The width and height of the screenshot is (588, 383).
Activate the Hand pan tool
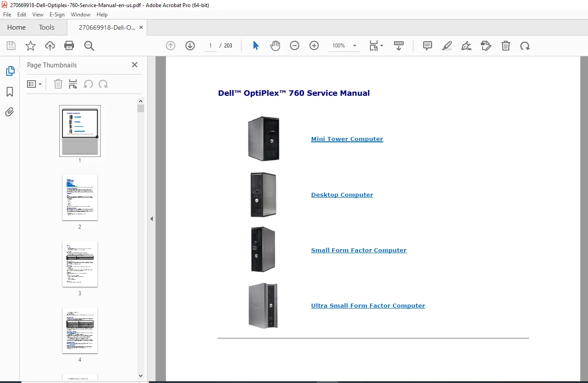click(x=275, y=46)
